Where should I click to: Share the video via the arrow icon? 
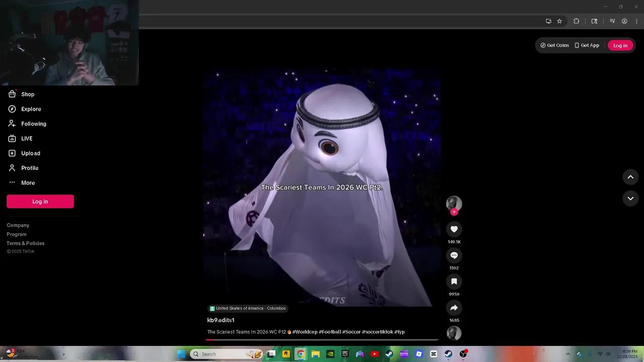(x=454, y=308)
